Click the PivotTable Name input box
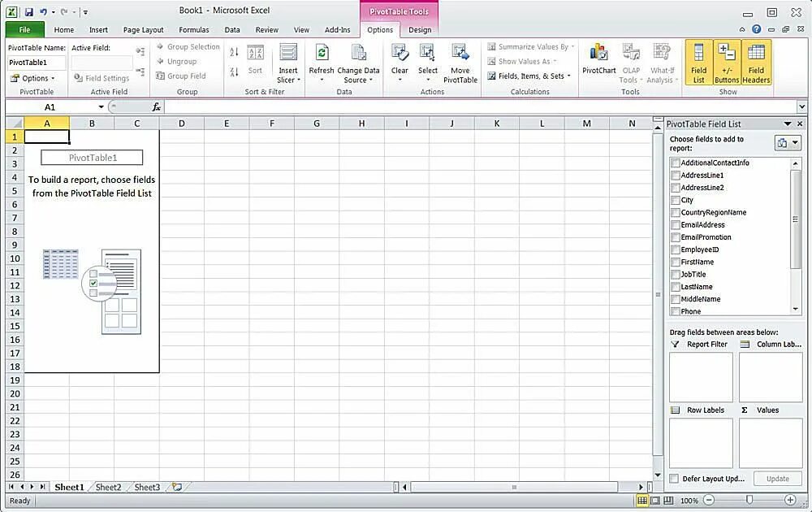812x512 pixels. pyautogui.click(x=37, y=63)
